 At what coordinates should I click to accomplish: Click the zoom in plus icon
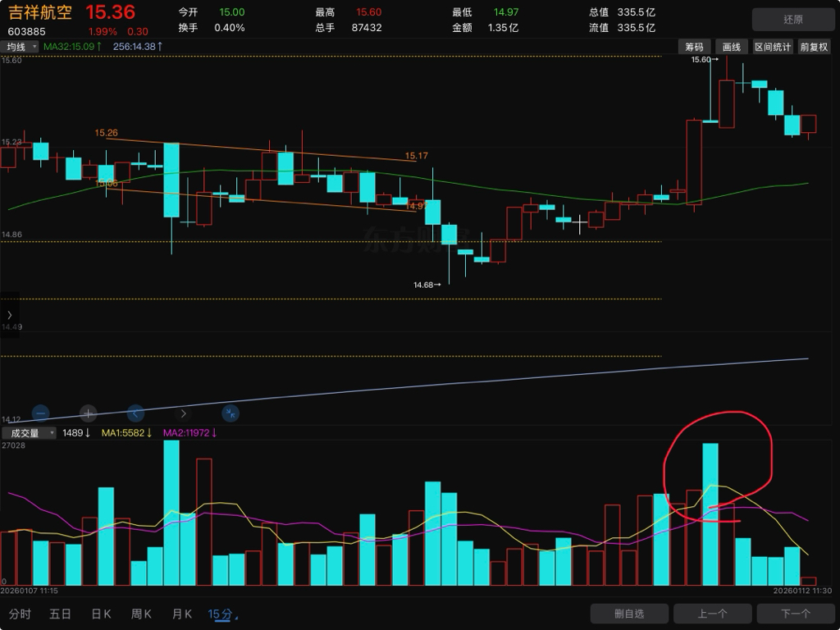pos(88,413)
